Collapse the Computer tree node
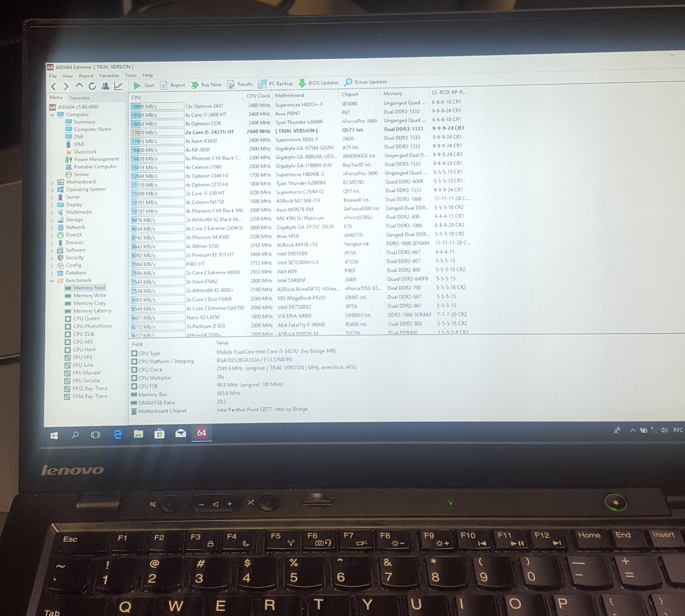 coord(52,115)
